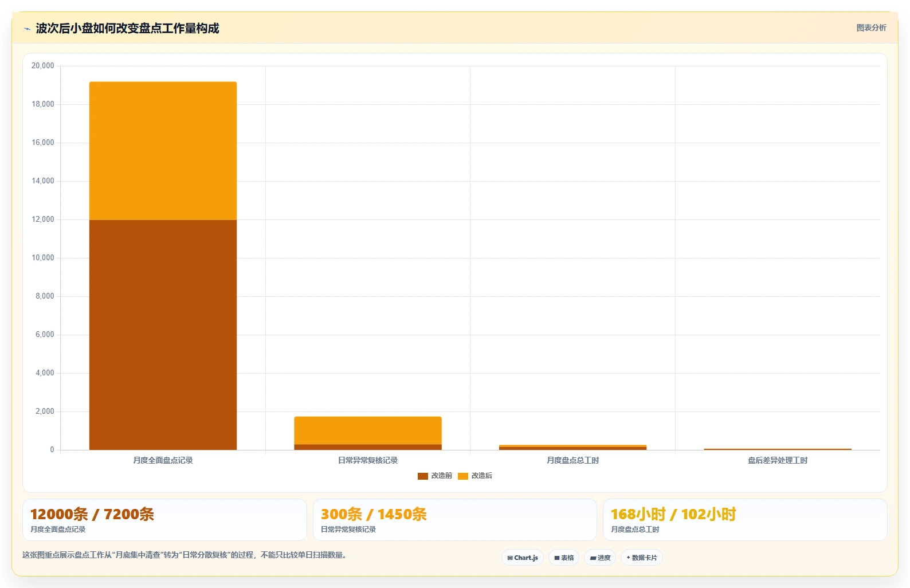Click the footnote starting 这张图重点展示盘点工作

pyautogui.click(x=185, y=555)
